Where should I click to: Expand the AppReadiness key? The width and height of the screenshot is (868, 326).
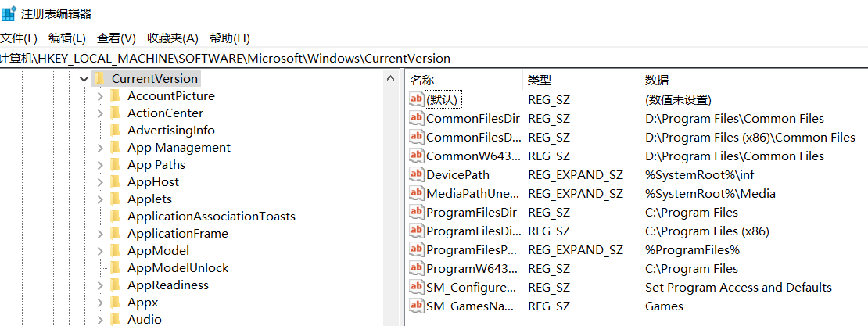100,285
